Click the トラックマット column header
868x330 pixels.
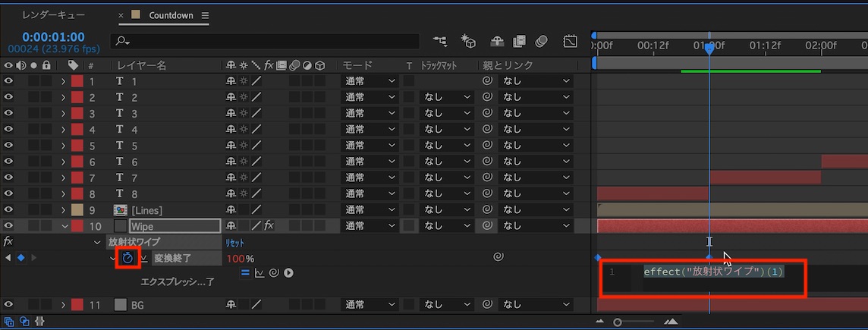point(439,65)
